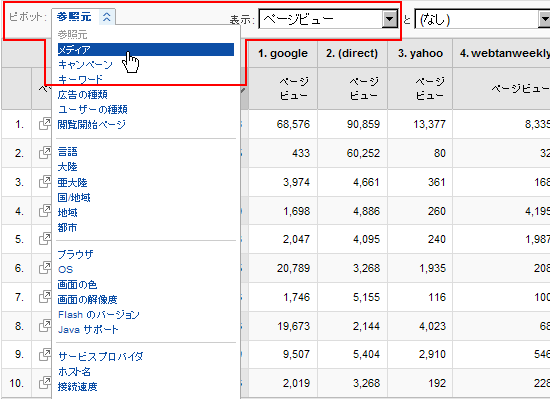Image resolution: width=550 pixels, height=399 pixels.
Task: Open external link icon in row 4
Action: [45, 210]
